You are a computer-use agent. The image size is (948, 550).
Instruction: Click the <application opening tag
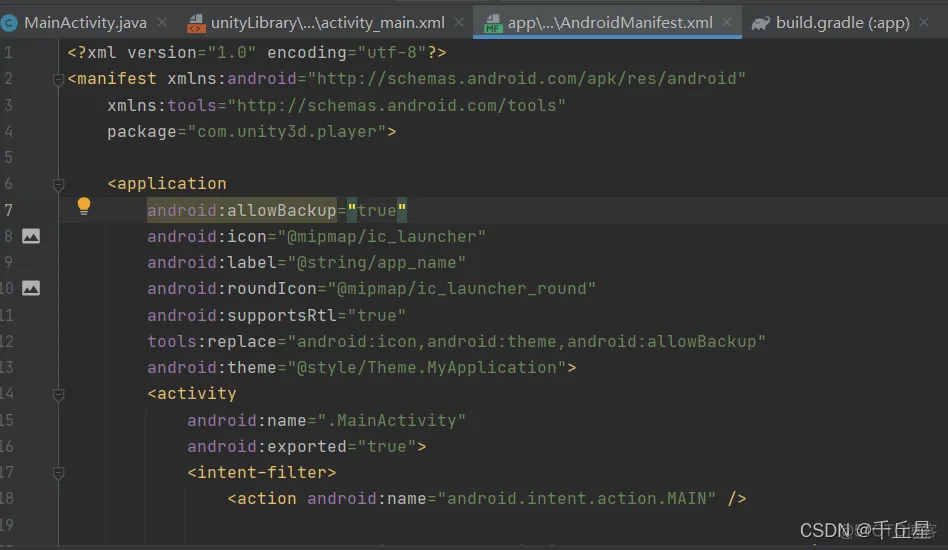pos(167,184)
